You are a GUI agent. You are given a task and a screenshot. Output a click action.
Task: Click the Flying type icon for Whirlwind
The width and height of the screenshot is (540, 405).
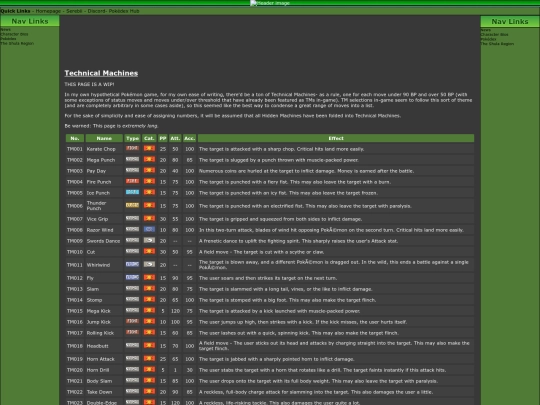pos(132,264)
